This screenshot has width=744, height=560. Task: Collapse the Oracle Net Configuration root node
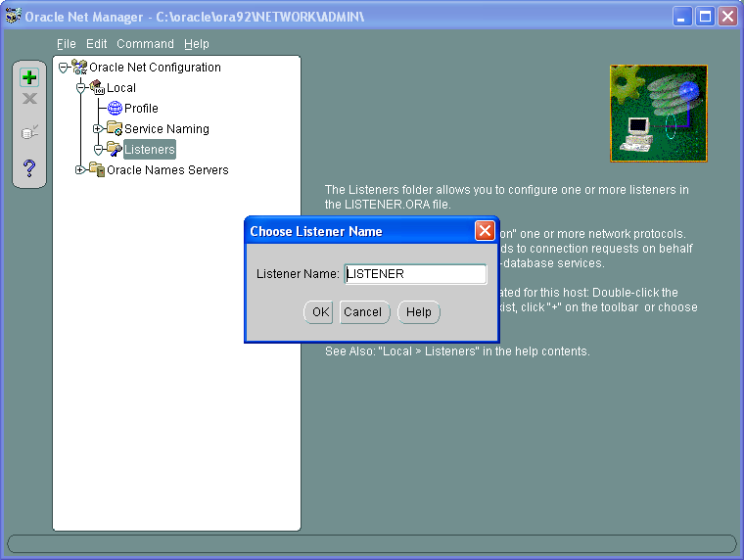(x=63, y=68)
